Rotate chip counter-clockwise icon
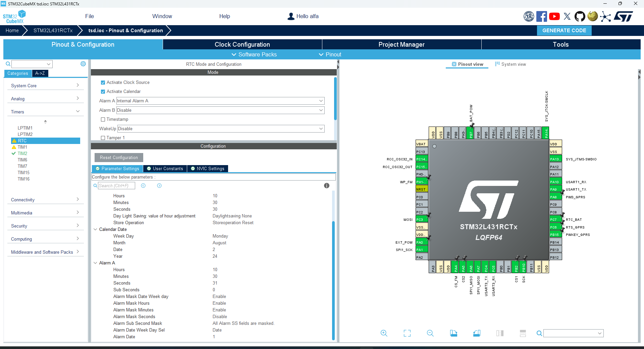644x349 pixels. point(477,333)
